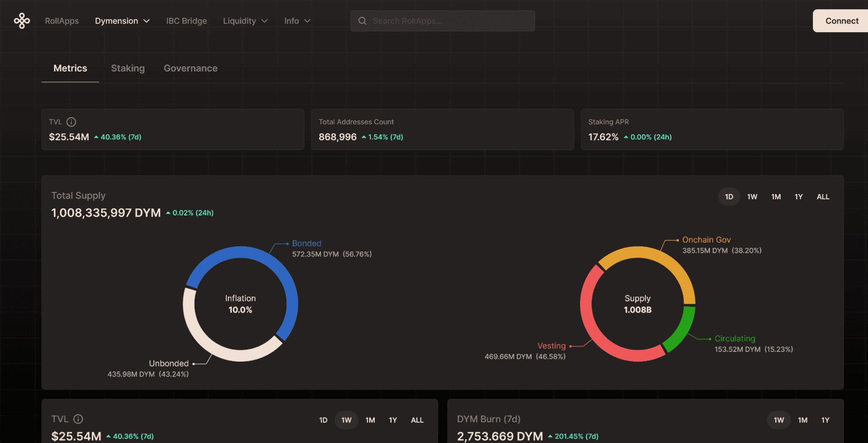Click the 1,008,335,997 DYM total supply value
The width and height of the screenshot is (868, 443).
(106, 213)
